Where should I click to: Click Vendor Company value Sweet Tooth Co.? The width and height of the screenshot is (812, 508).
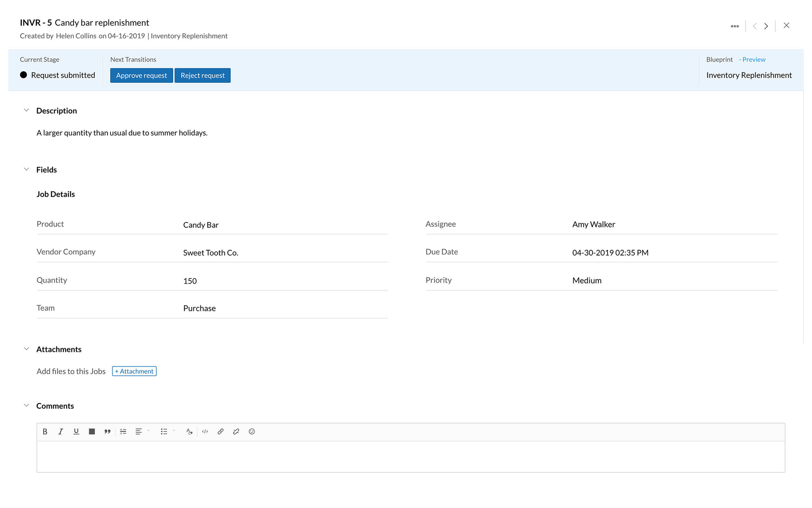click(210, 253)
